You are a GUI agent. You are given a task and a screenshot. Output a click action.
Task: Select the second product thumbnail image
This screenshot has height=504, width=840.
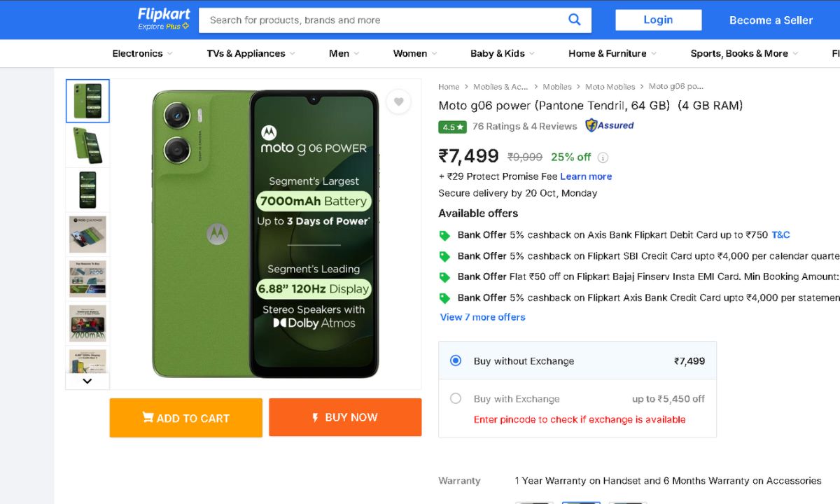pos(87,146)
